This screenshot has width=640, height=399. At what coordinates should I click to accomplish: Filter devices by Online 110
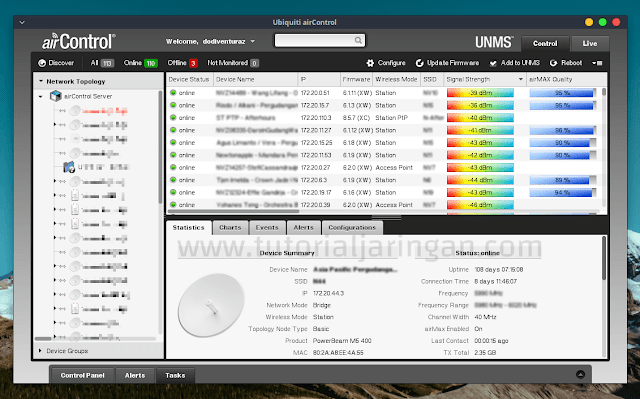click(140, 63)
